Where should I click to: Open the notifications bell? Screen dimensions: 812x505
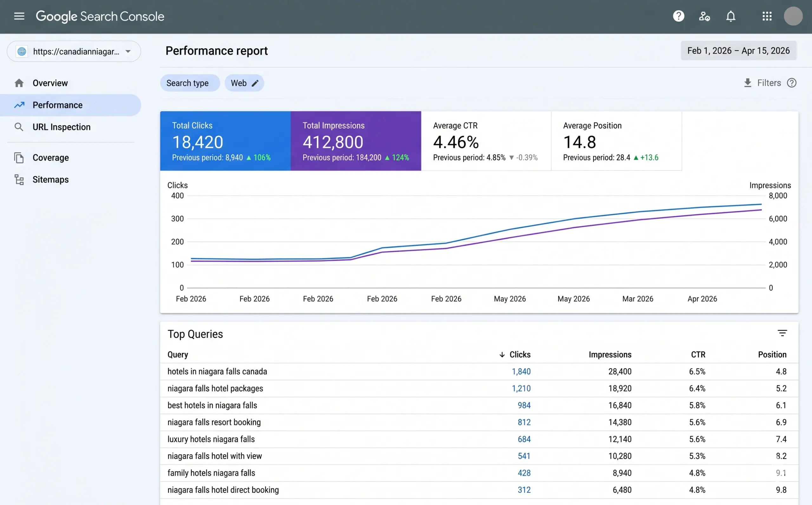coord(731,16)
